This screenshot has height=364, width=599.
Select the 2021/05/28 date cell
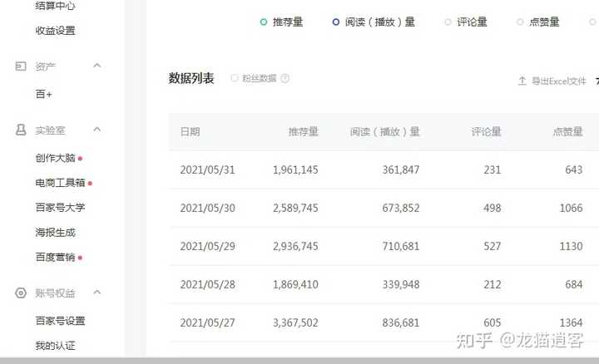[207, 284]
